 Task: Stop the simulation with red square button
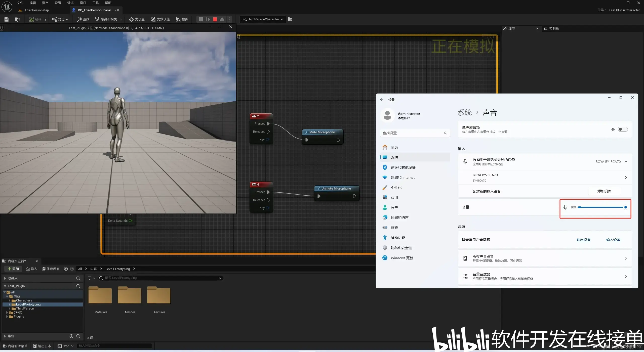click(215, 19)
